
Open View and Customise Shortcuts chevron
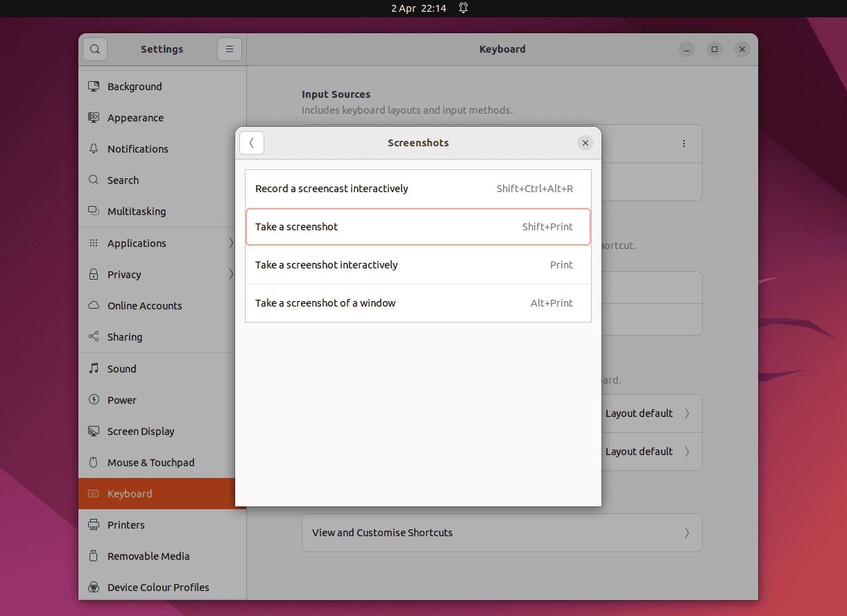click(687, 533)
